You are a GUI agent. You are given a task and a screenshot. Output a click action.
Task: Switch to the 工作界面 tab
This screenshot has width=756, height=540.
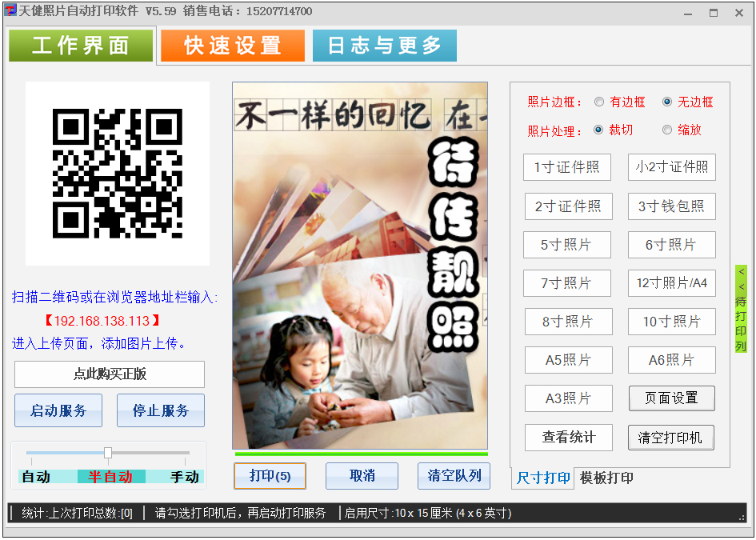tap(81, 46)
